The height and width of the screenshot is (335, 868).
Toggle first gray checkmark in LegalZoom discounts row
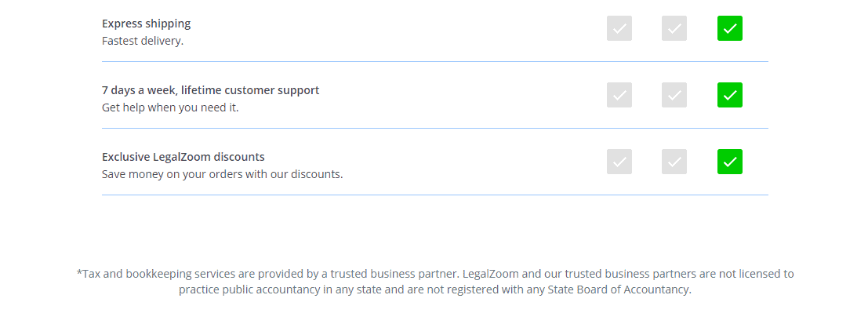(619, 161)
